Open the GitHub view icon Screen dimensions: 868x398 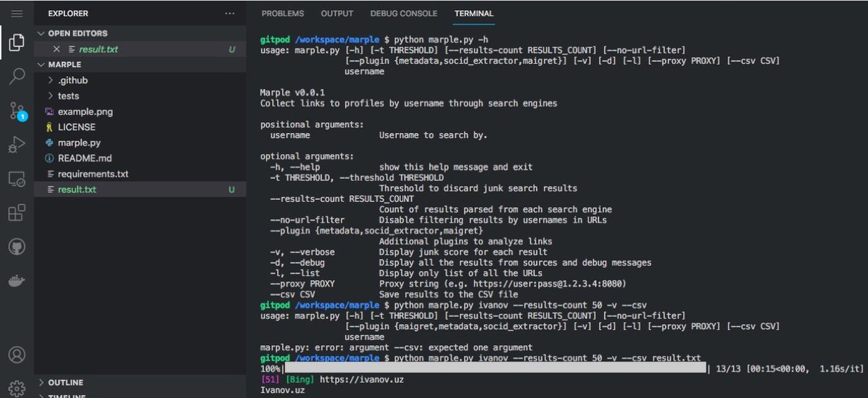coord(17,247)
